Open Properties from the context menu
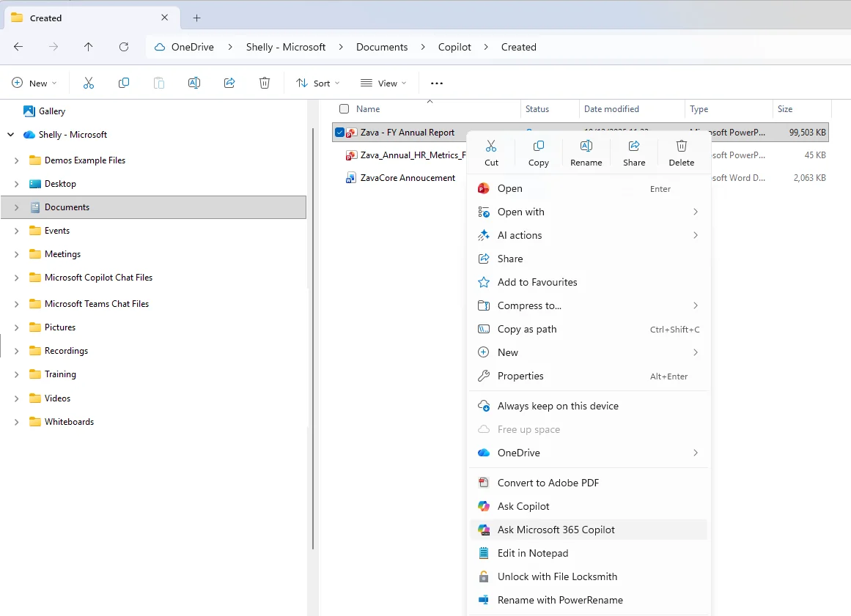 pyautogui.click(x=589, y=376)
